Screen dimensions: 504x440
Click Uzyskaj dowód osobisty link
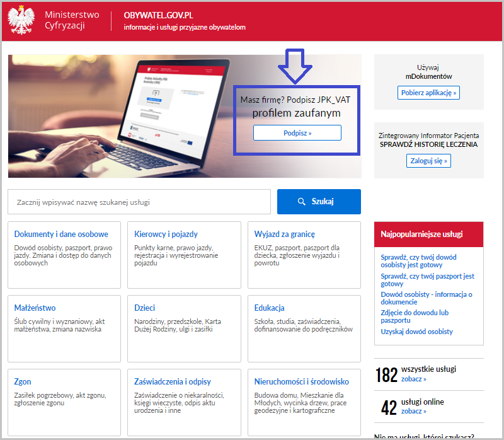[419, 331]
